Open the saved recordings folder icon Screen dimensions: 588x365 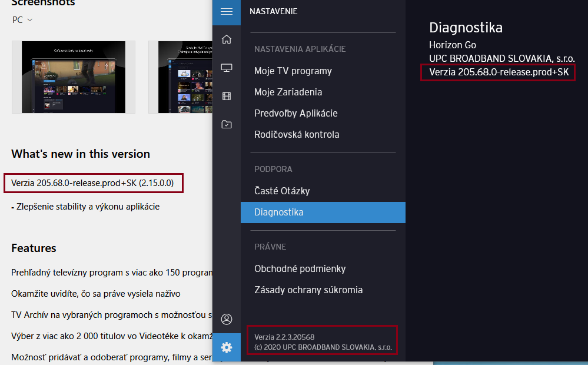[227, 125]
